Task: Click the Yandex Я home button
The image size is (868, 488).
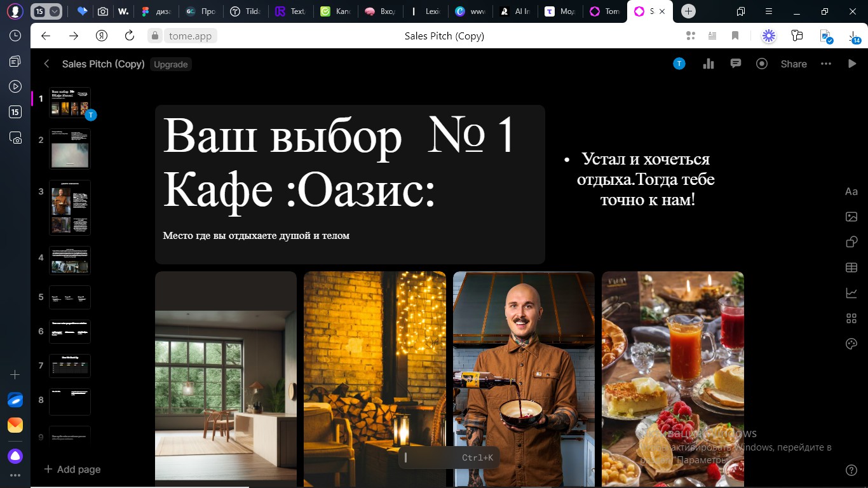Action: pyautogui.click(x=102, y=36)
